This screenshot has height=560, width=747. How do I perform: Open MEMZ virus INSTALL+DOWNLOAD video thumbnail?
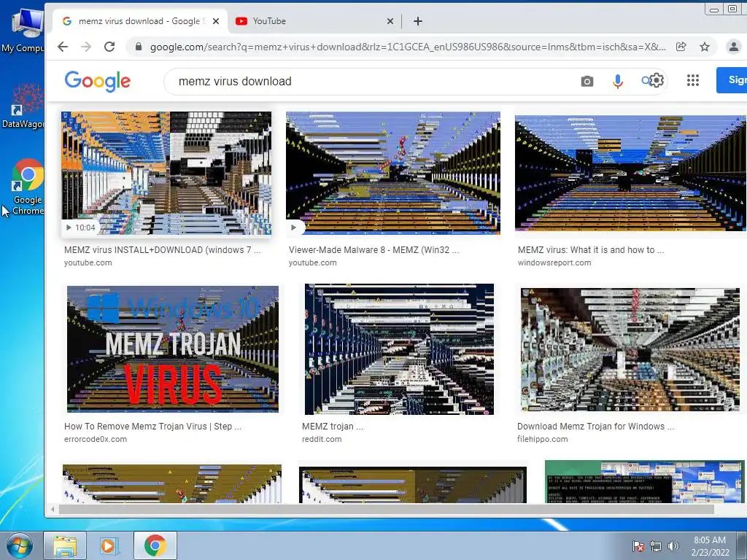(x=166, y=174)
